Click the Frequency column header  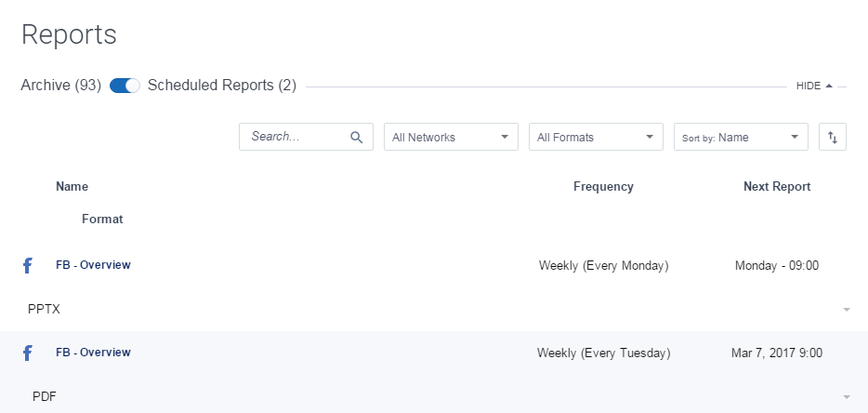click(x=603, y=186)
